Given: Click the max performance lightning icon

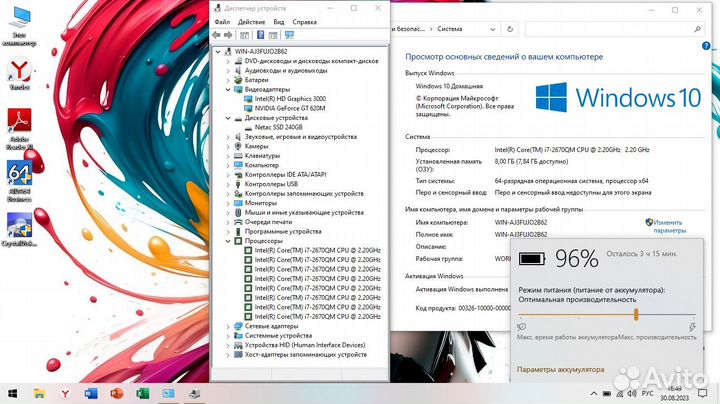Looking at the screenshot, I should [692, 327].
